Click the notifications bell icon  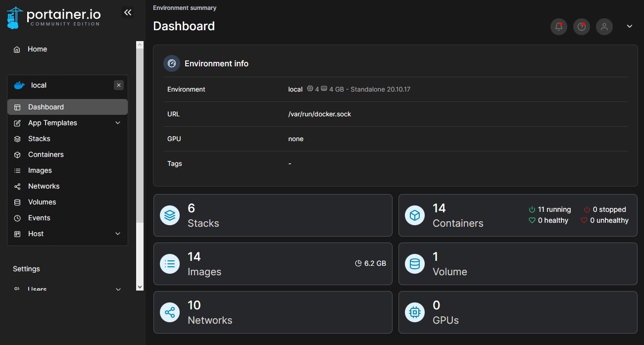(x=559, y=27)
